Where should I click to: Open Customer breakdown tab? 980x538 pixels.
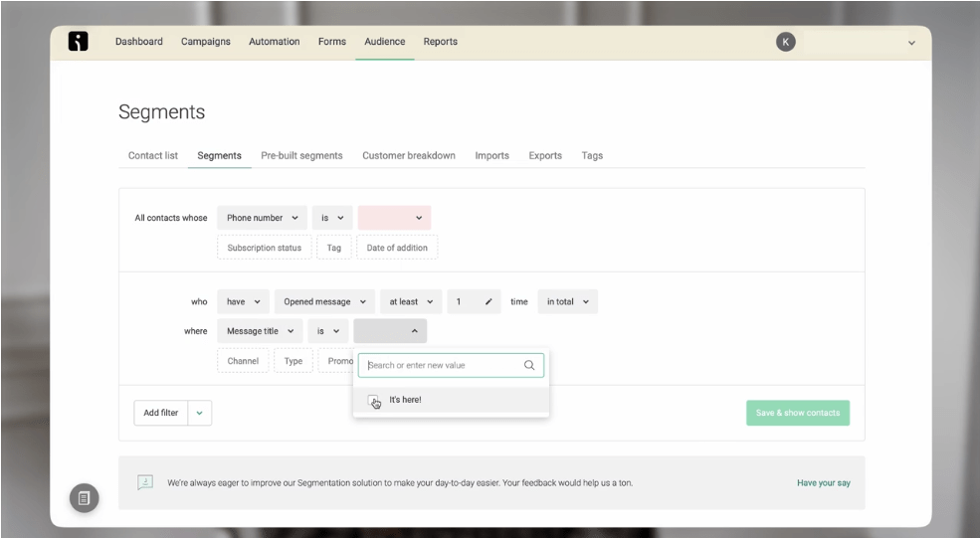coord(409,155)
